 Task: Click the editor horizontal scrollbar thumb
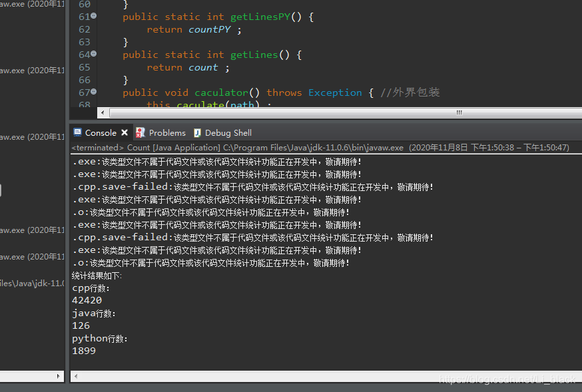459,112
